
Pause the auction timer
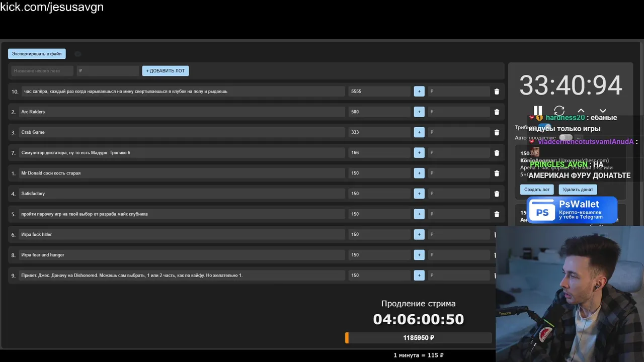(x=538, y=111)
